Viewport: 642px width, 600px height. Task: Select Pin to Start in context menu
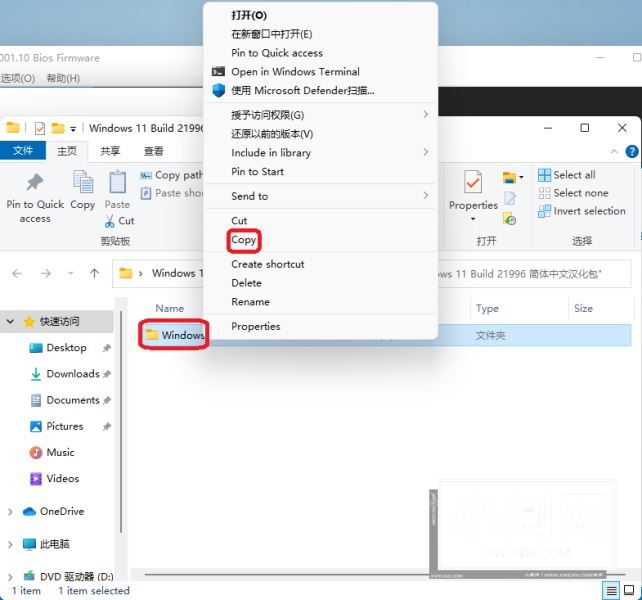pyautogui.click(x=321, y=172)
